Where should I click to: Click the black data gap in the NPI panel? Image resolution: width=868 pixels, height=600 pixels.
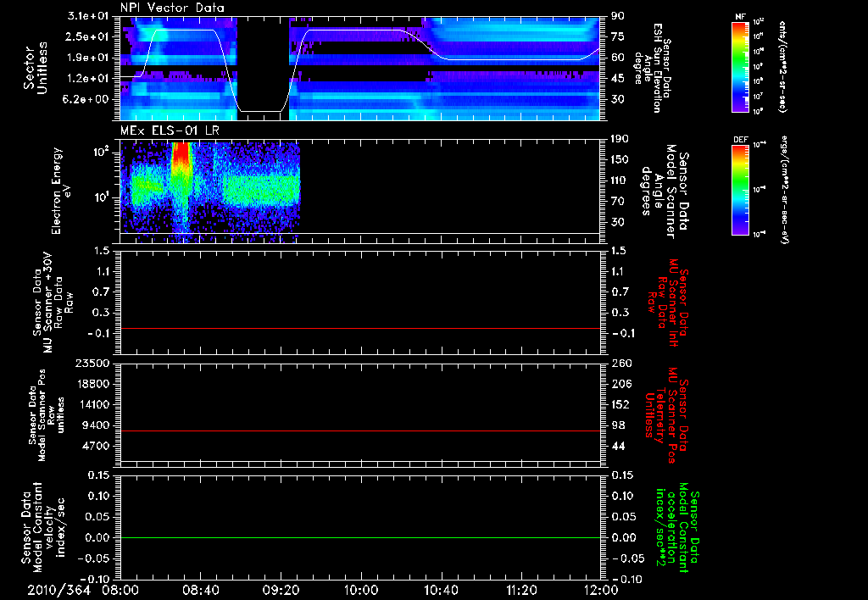263,68
